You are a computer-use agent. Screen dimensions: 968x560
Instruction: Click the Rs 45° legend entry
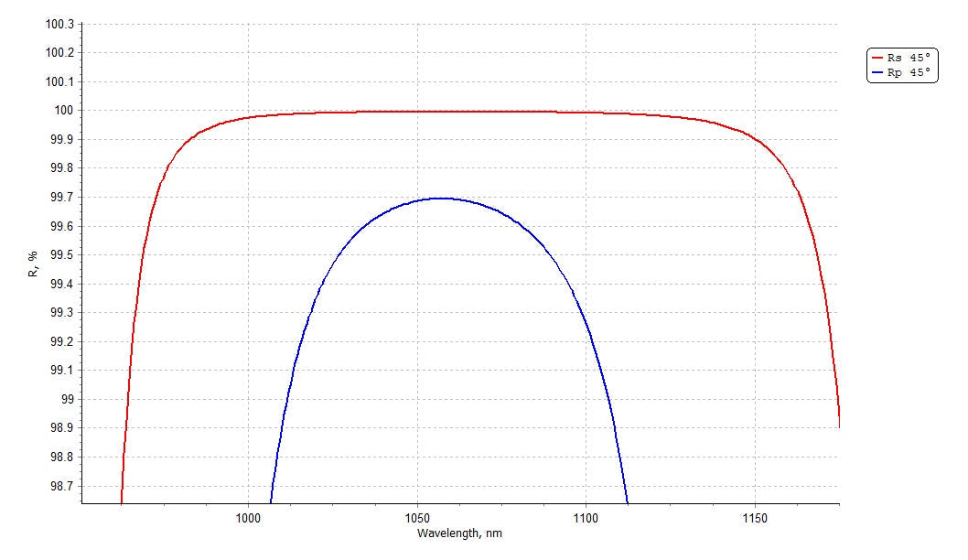[902, 58]
